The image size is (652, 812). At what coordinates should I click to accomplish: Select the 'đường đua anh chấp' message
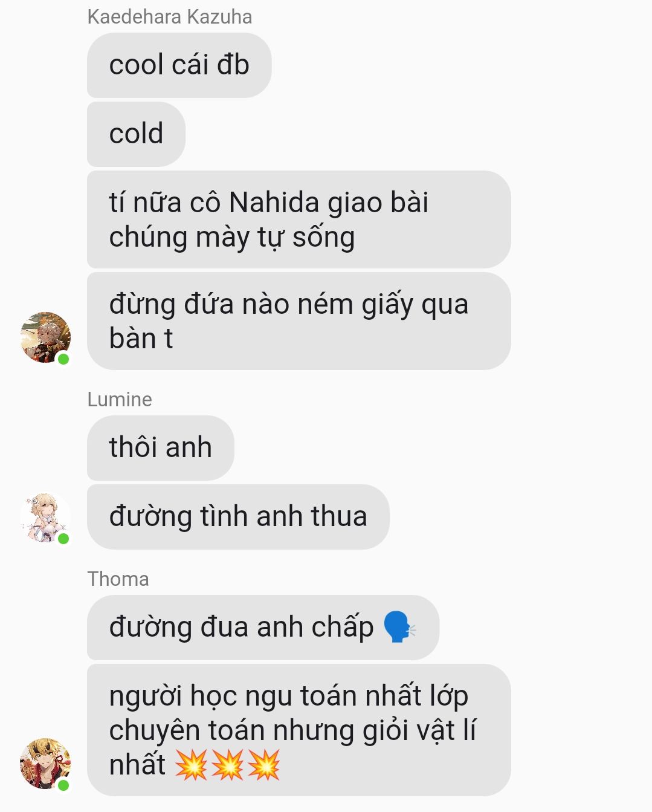263,628
